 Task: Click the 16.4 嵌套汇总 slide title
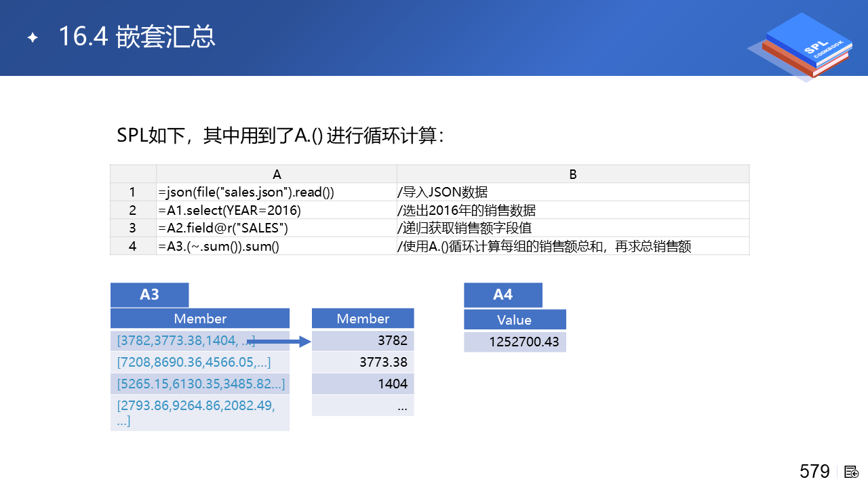136,37
